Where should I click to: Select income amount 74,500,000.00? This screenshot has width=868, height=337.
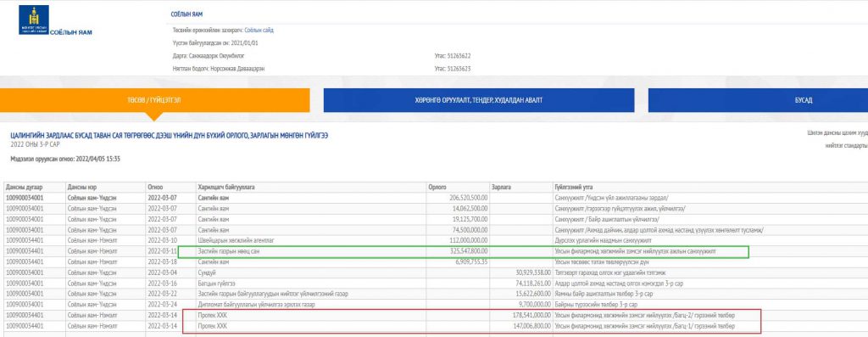(470, 230)
